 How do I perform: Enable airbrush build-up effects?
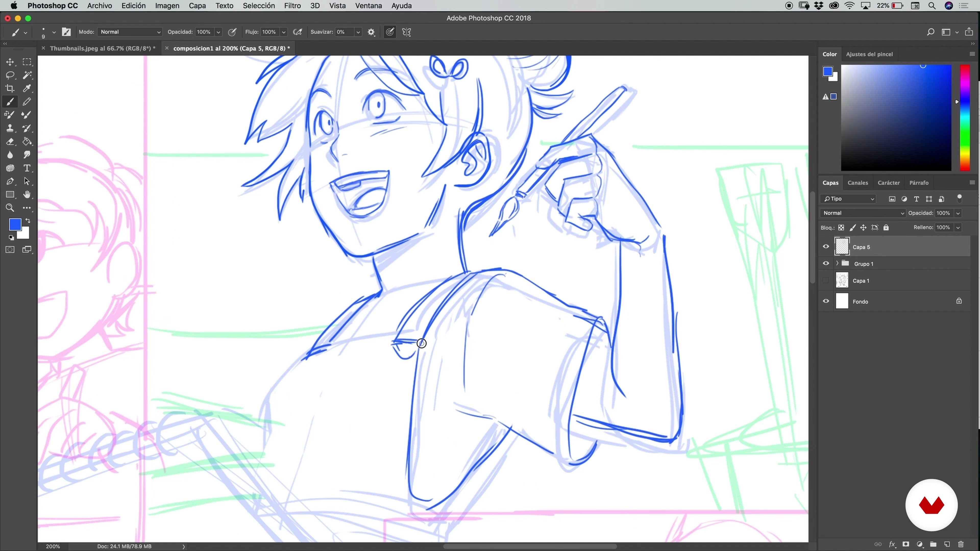pyautogui.click(x=298, y=32)
